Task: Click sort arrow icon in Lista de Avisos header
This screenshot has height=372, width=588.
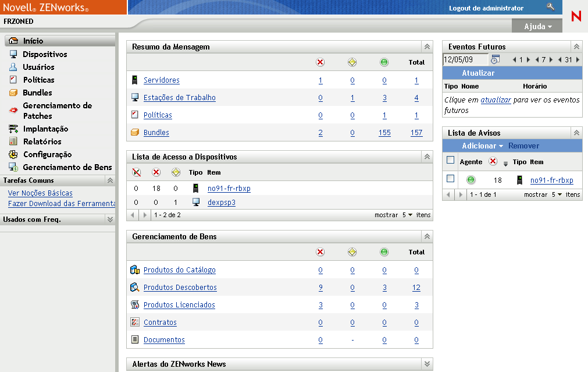Action: click(505, 164)
